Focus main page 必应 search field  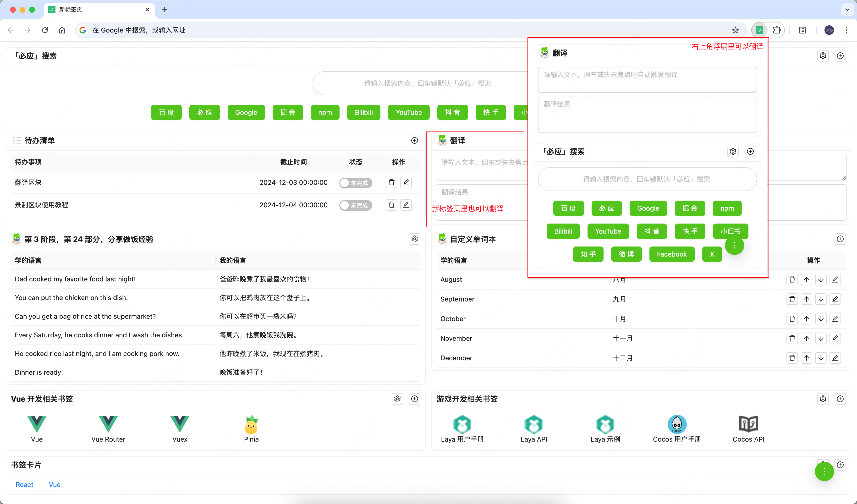coord(420,83)
